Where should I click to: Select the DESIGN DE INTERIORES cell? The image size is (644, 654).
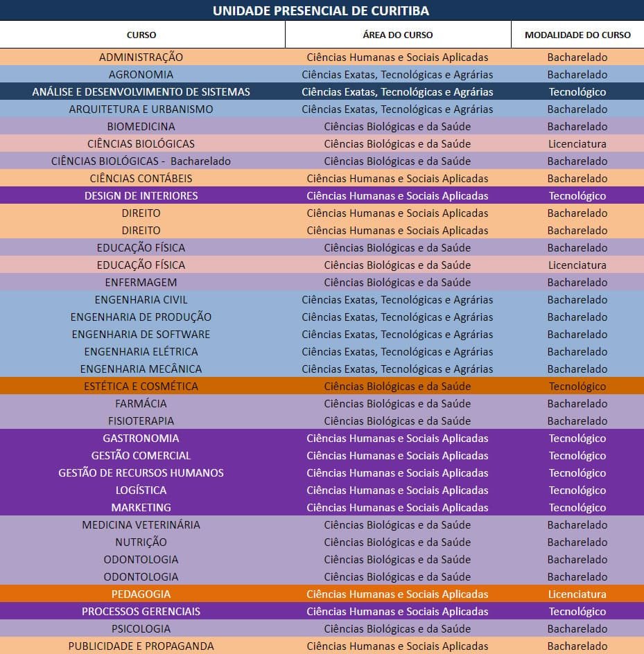pyautogui.click(x=141, y=195)
